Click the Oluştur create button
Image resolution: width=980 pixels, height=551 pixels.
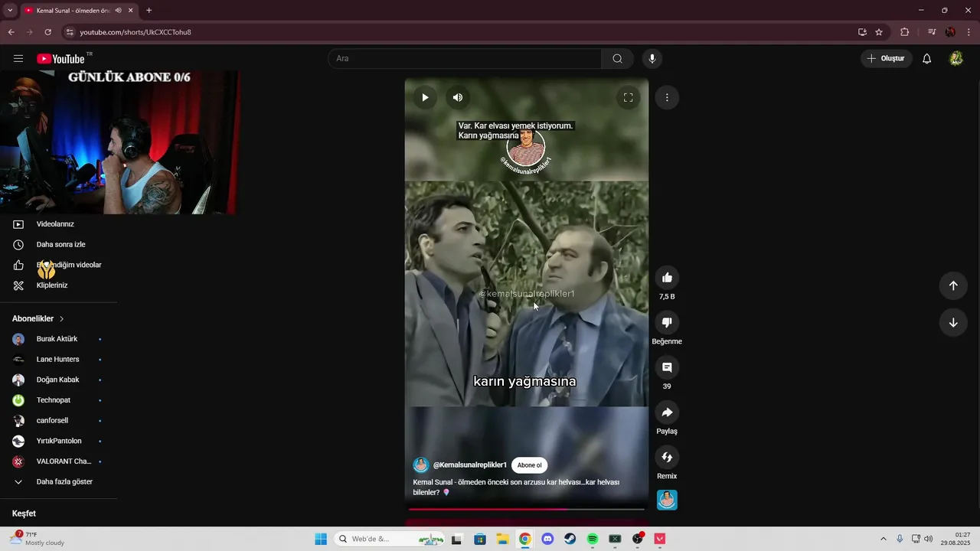coord(886,58)
